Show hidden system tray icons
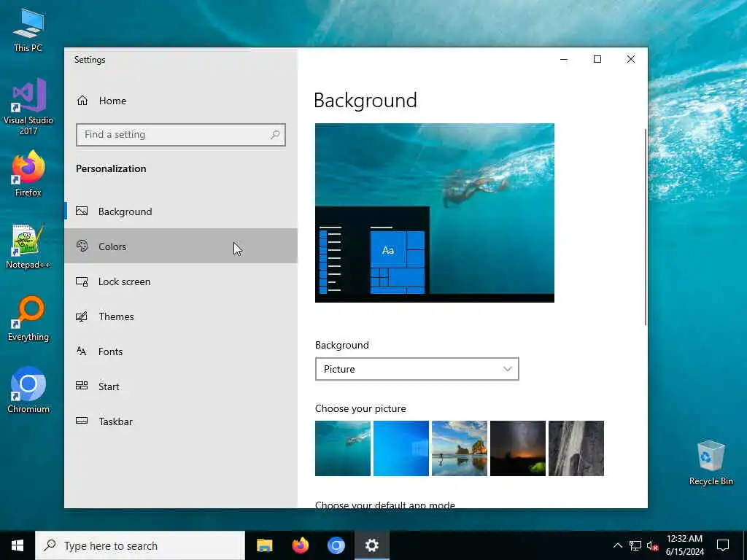This screenshot has width=747, height=560. [617, 545]
